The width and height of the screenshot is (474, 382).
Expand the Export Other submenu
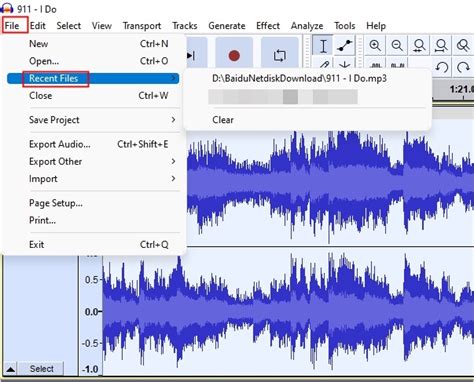[93, 161]
